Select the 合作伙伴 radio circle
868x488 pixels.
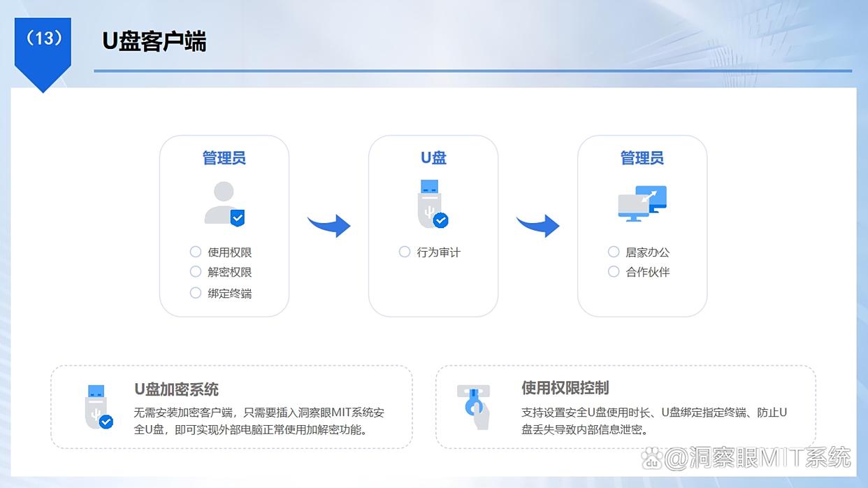coord(614,271)
